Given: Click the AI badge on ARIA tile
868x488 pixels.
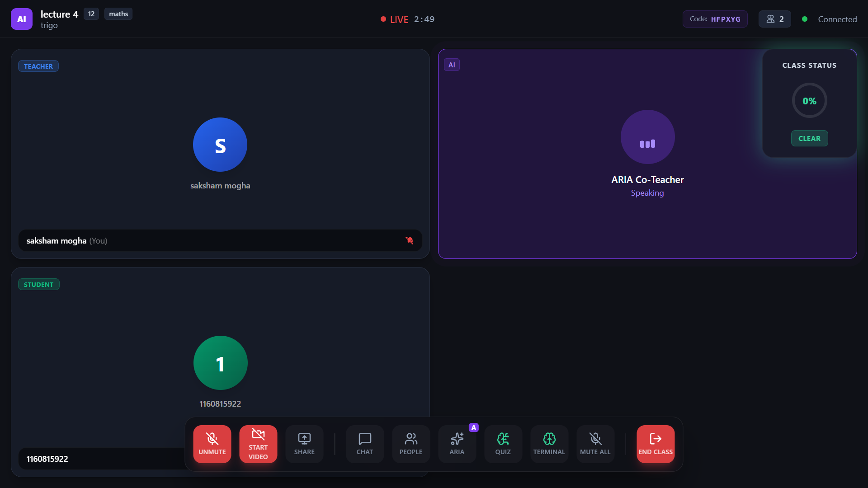Looking at the screenshot, I should coord(452,65).
